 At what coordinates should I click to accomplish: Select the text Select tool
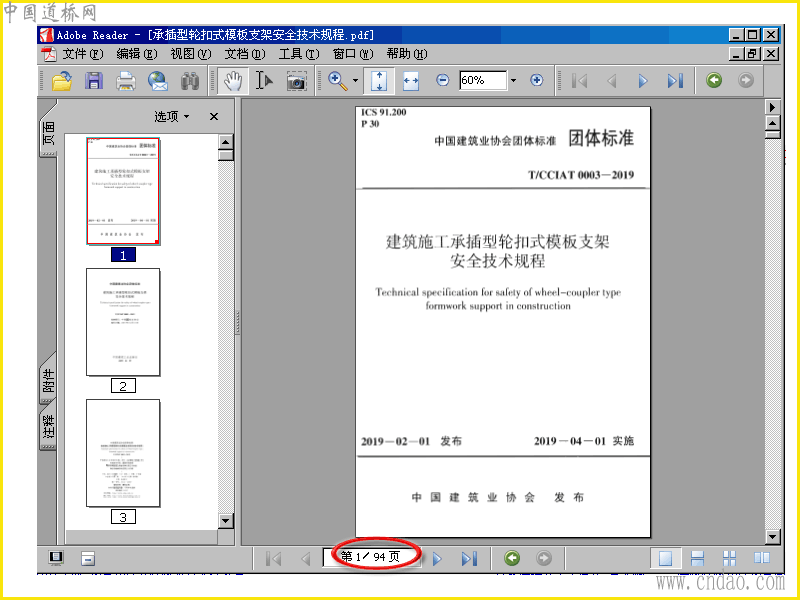pos(264,81)
